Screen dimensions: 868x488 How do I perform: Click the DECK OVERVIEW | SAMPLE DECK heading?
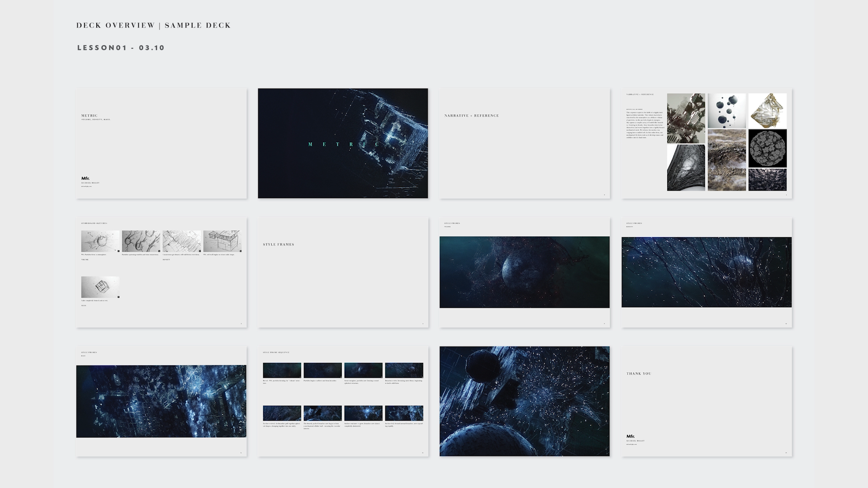click(x=154, y=25)
